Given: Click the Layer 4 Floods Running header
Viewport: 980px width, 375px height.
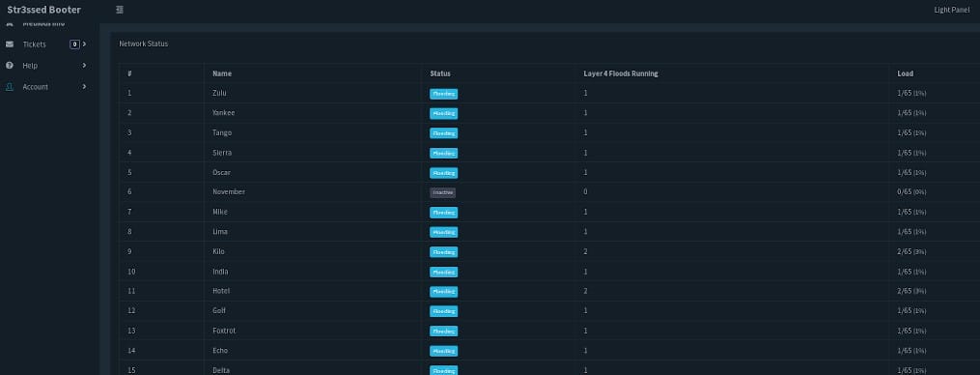Looking at the screenshot, I should pos(621,73).
